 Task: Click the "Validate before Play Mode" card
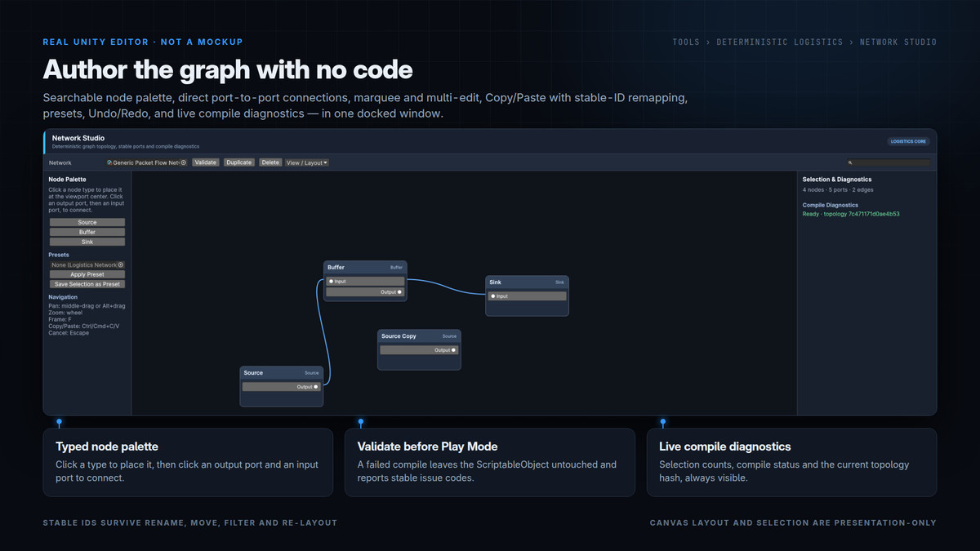coord(489,462)
